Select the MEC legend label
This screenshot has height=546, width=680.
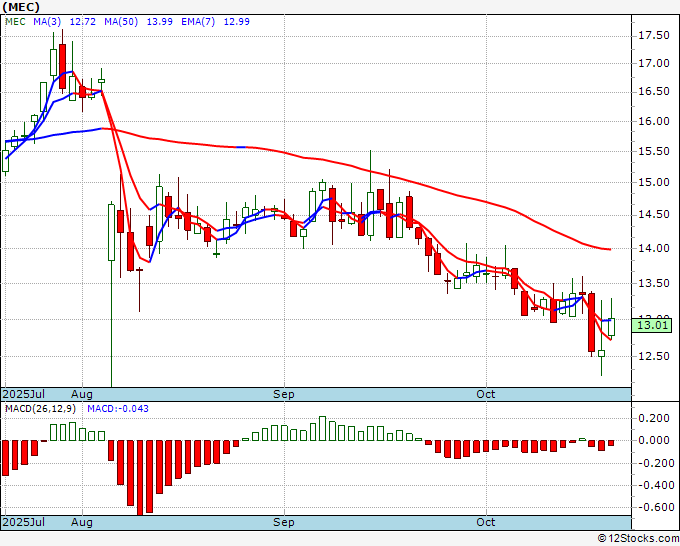pyautogui.click(x=15, y=22)
